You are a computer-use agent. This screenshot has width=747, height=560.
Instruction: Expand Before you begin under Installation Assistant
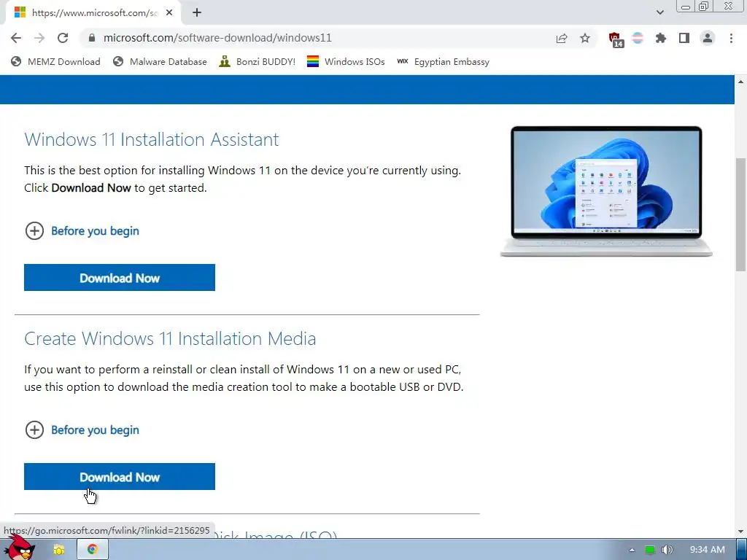(82, 231)
